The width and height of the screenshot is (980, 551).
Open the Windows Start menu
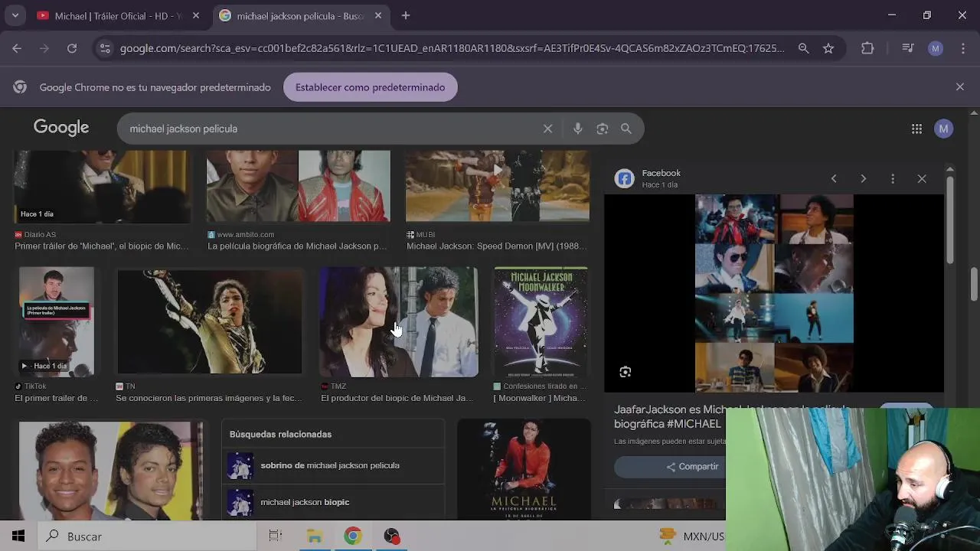pos(18,536)
